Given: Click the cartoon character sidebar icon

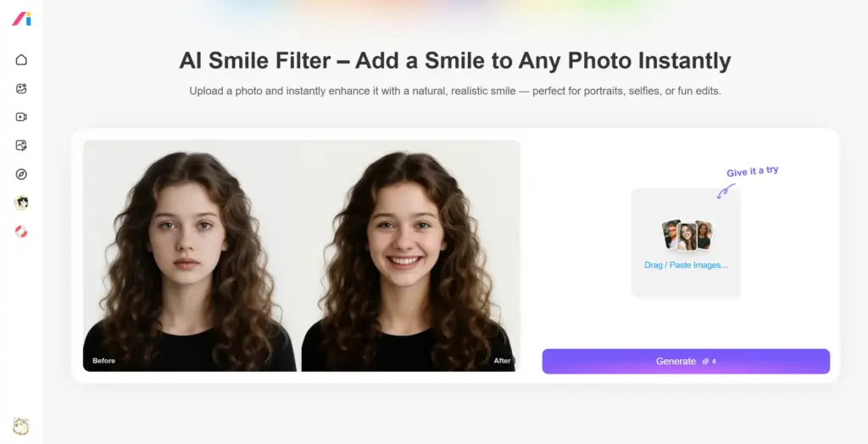Looking at the screenshot, I should tap(21, 203).
